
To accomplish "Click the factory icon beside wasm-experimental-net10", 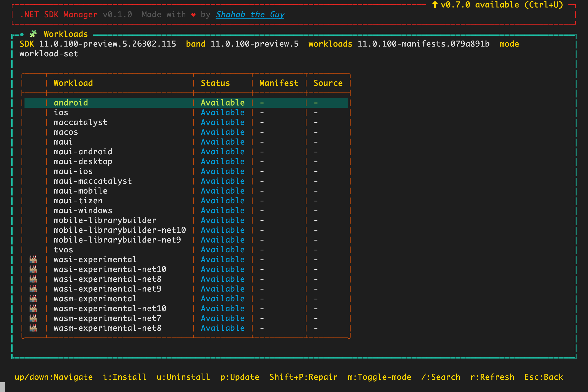I will click(x=33, y=308).
